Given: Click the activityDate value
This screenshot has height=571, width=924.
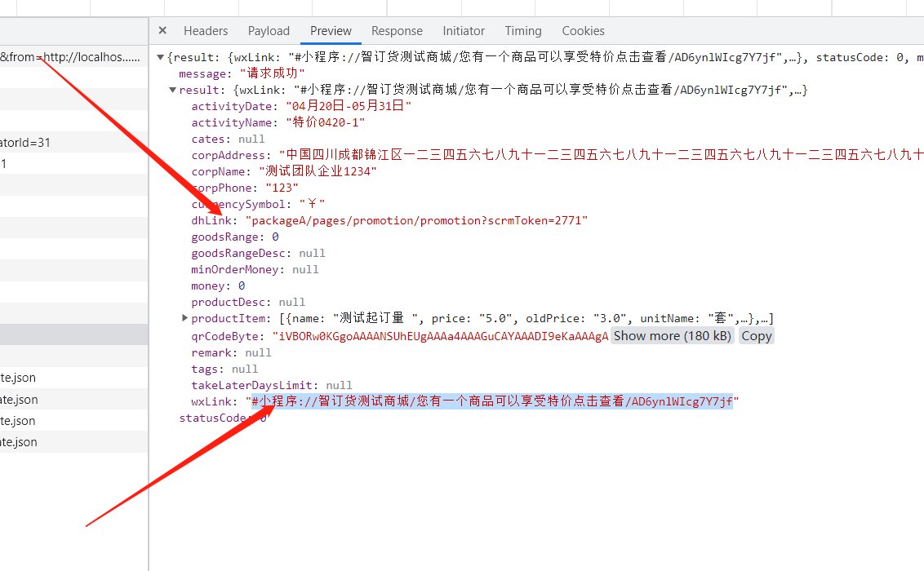Looking at the screenshot, I should (349, 106).
